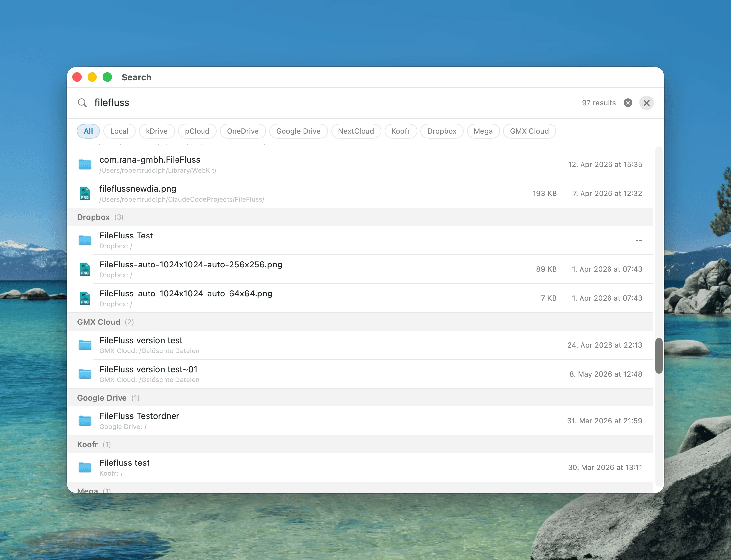Click the Search window title
The height and width of the screenshot is (560, 731).
[x=137, y=77]
